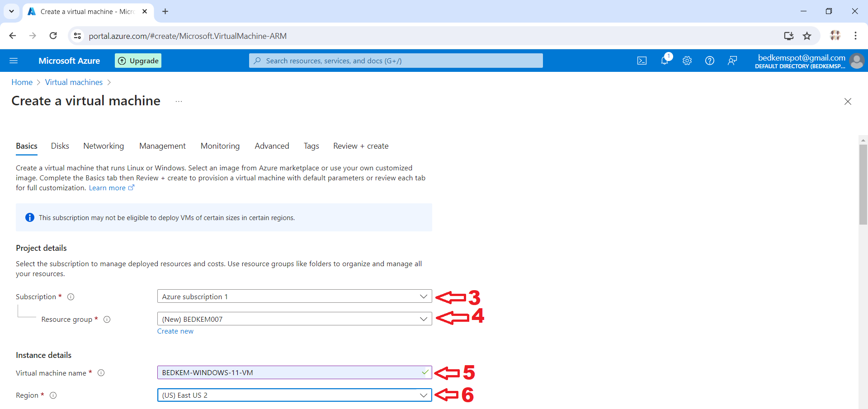Open Azure portal settings gear
The width and height of the screenshot is (868, 409).
(x=687, y=61)
